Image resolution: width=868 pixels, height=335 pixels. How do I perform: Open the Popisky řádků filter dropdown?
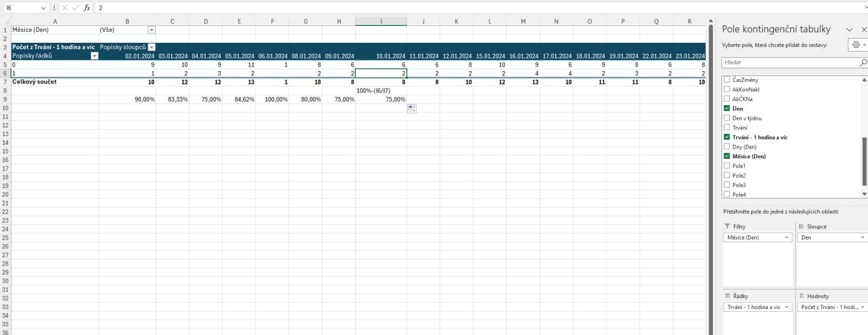(x=94, y=56)
